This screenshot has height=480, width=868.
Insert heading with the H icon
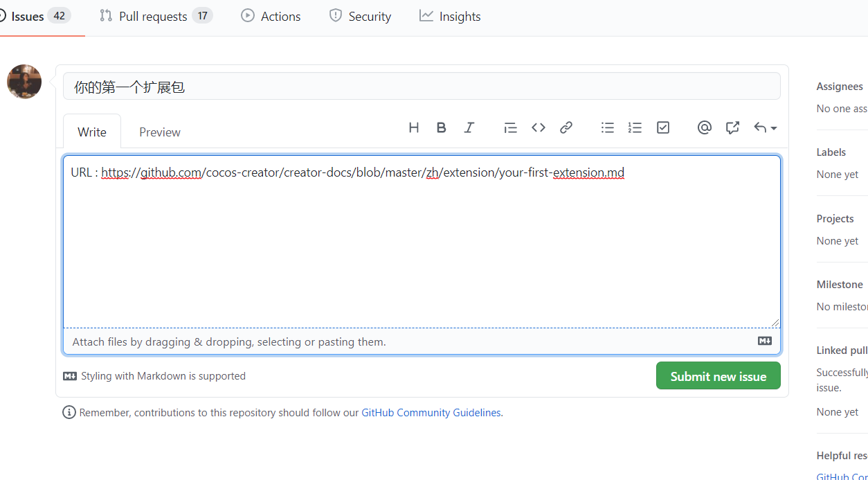[414, 127]
